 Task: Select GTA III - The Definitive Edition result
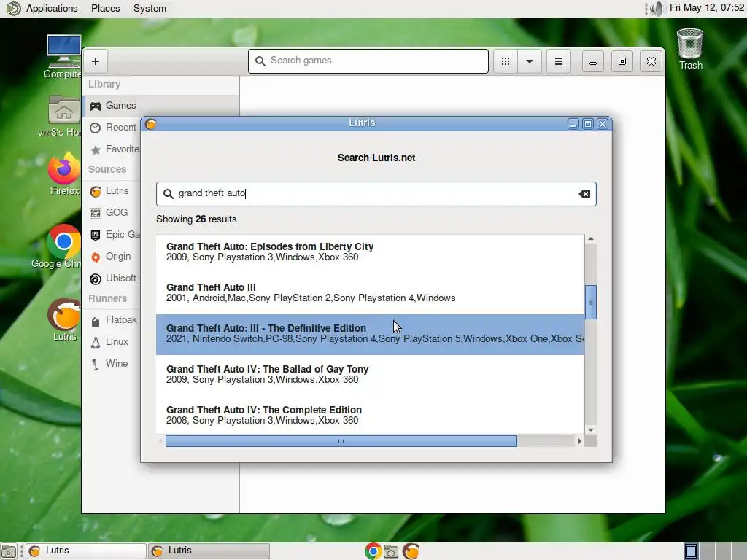click(370, 334)
